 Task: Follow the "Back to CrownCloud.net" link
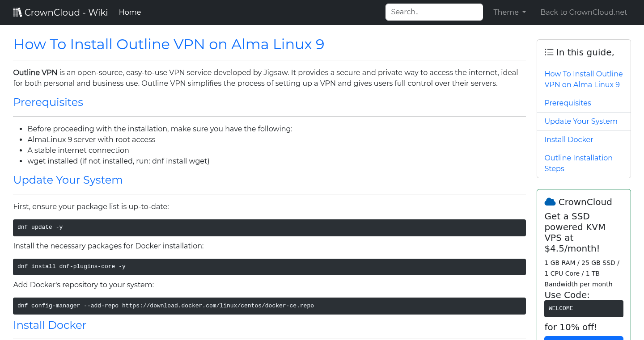(x=584, y=12)
